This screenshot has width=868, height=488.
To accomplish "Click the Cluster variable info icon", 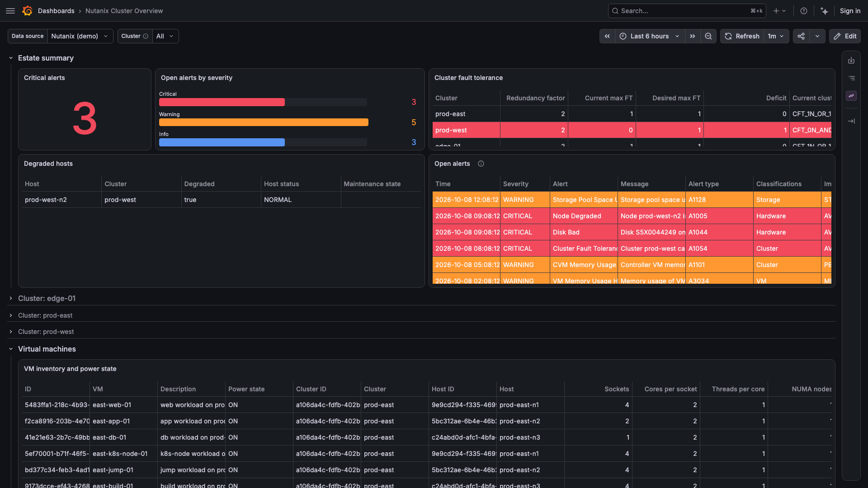I will click(146, 36).
